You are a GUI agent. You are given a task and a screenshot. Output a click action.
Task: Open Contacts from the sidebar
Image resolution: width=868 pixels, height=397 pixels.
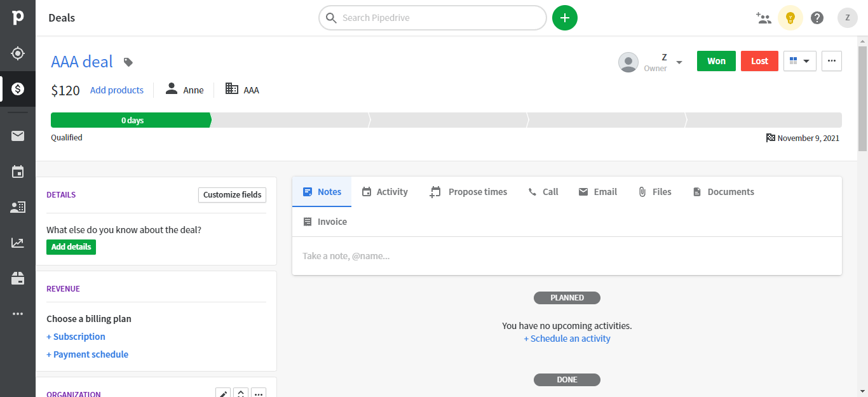pos(17,206)
